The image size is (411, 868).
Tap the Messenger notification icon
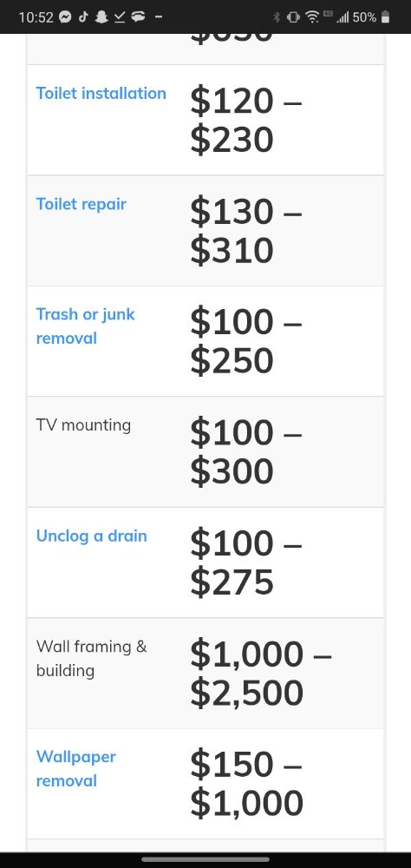[x=65, y=17]
